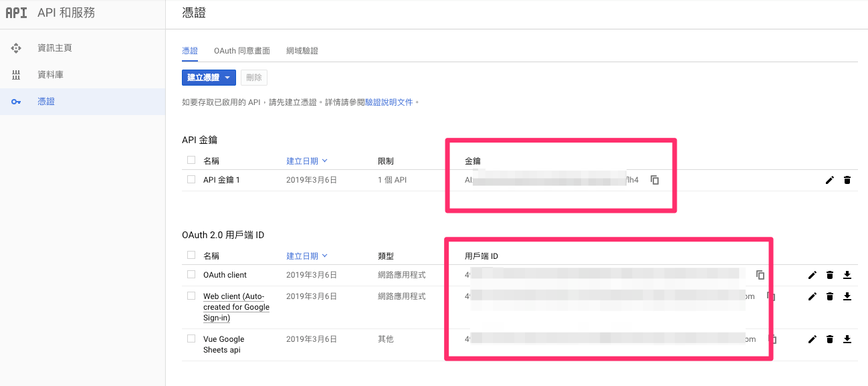Viewport: 868px width, 386px height.
Task: Go to 資料庫 in the sidebar
Action: (51, 75)
